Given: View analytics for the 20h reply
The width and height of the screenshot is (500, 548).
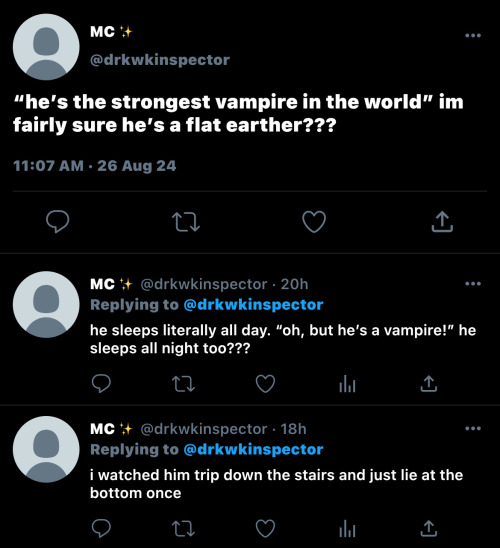Looking at the screenshot, I should [x=347, y=384].
